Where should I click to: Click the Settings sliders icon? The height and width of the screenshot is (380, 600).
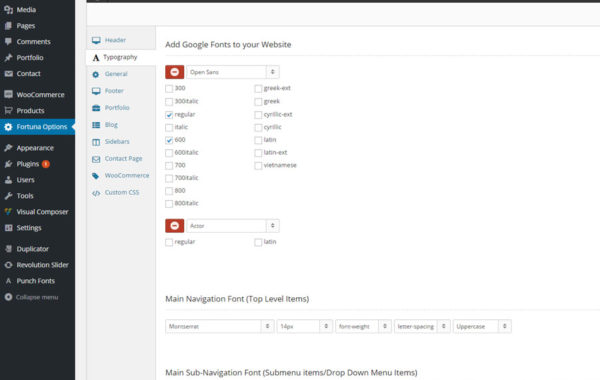pos(8,228)
